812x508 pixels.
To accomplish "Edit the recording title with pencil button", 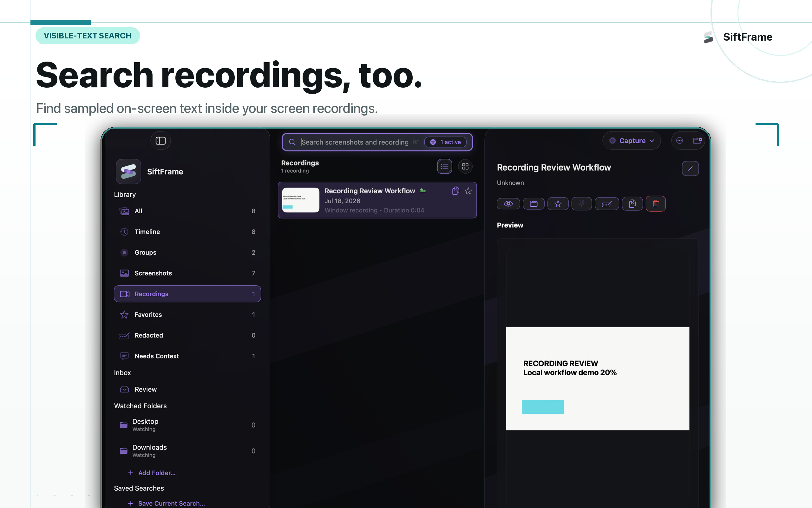I will coord(690,168).
